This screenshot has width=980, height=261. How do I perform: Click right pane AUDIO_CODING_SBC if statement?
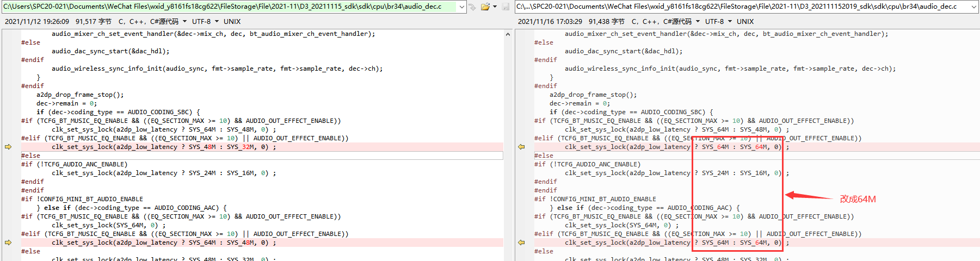[x=631, y=112]
